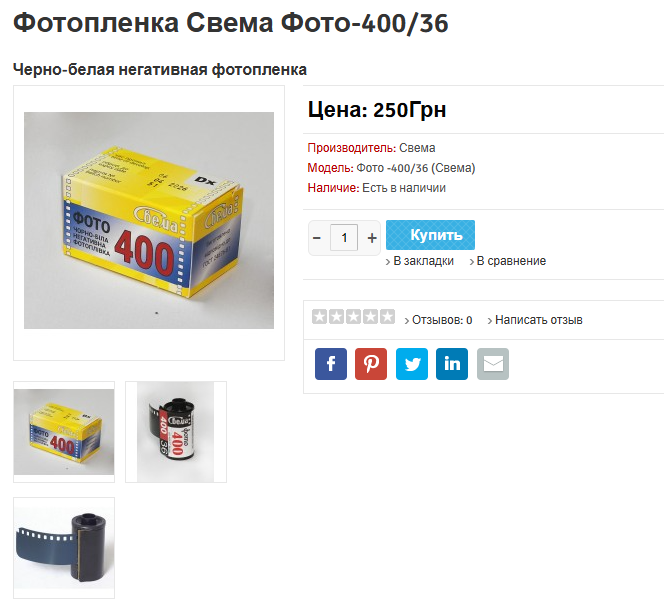Share product on Facebook

click(331, 364)
